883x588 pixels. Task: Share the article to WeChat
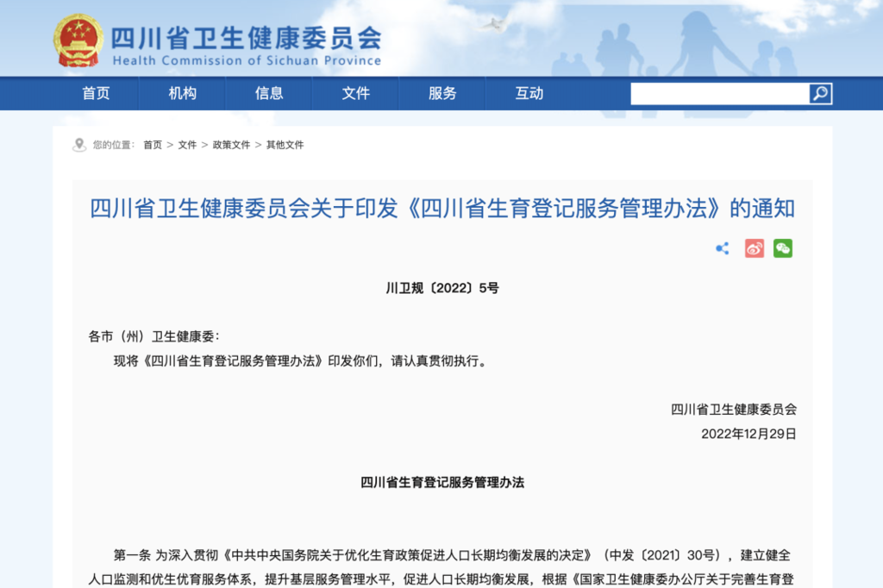(785, 248)
